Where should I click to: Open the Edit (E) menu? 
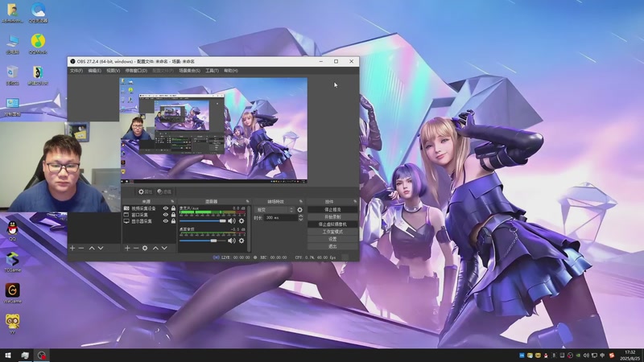click(x=94, y=71)
